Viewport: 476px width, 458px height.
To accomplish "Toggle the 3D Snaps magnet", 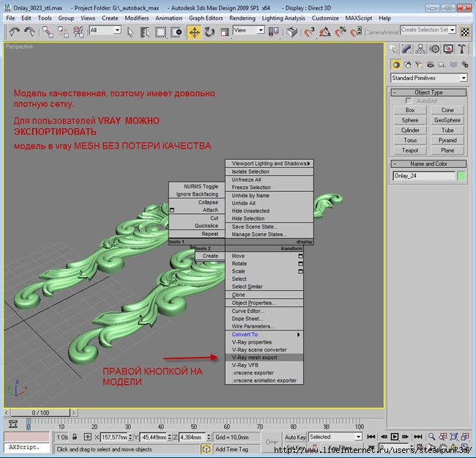I will tap(309, 32).
